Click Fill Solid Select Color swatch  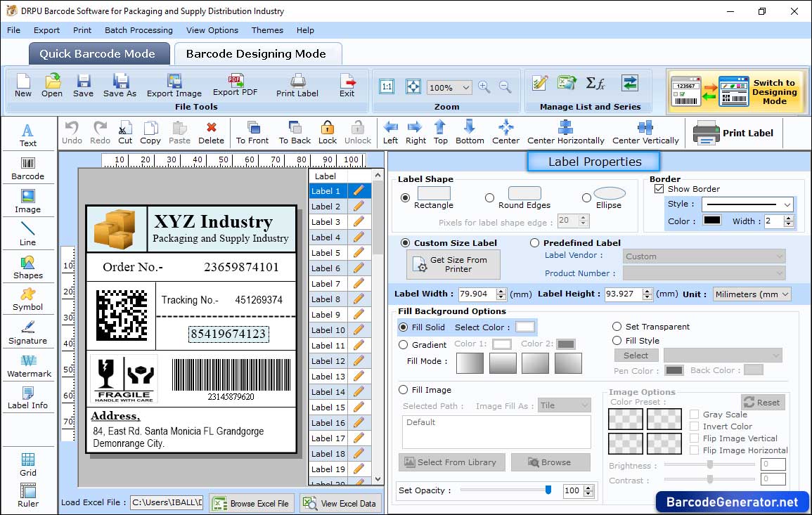coord(524,327)
